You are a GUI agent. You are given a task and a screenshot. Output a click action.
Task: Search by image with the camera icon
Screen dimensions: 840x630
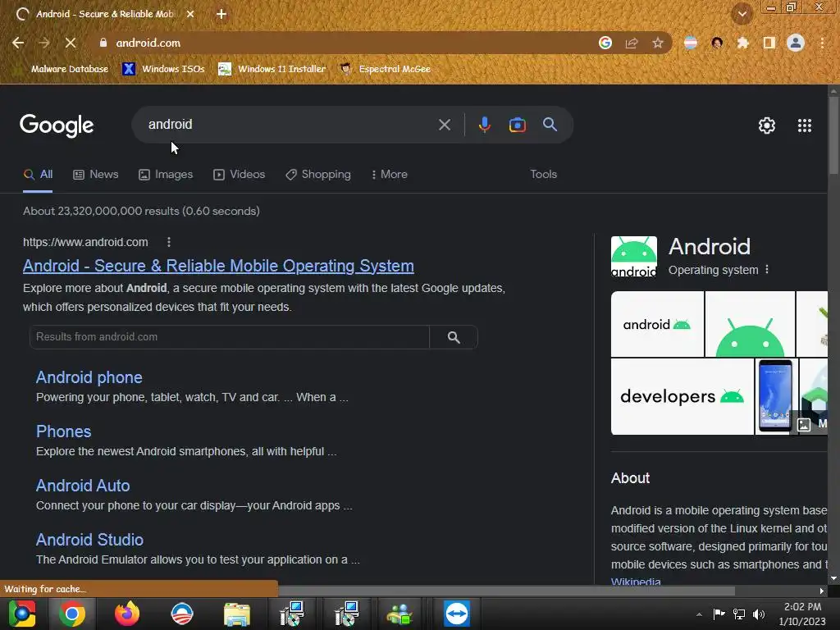pyautogui.click(x=518, y=125)
